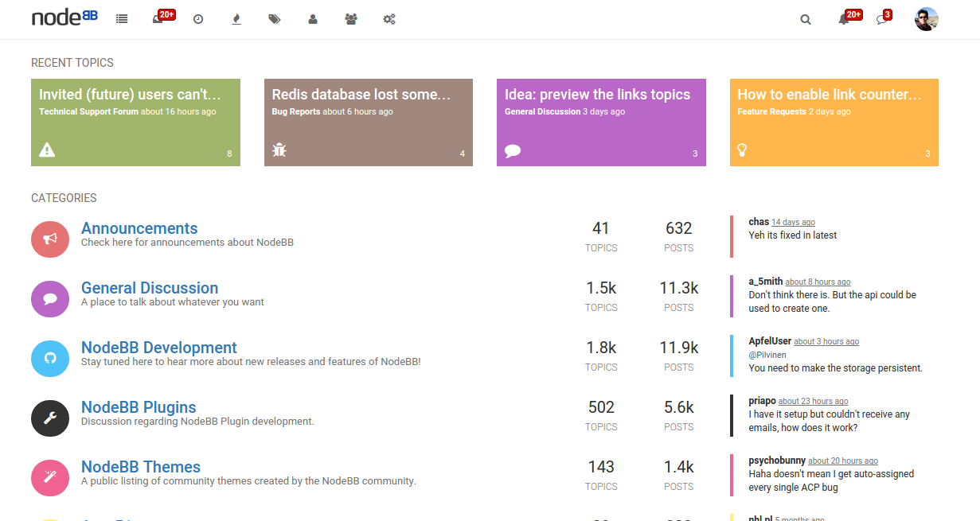The width and height of the screenshot is (980, 521).
Task: Click the General Discussion topic count '1.5k'
Action: coord(601,288)
